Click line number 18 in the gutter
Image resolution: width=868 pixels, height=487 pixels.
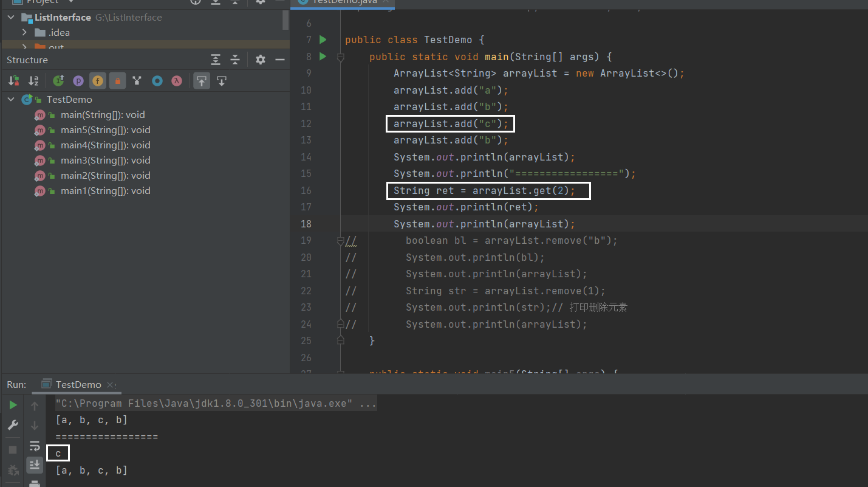tap(306, 224)
